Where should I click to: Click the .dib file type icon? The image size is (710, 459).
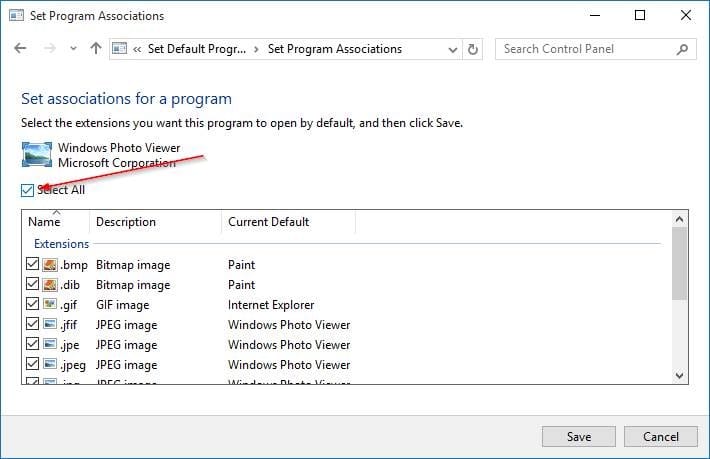(x=50, y=284)
